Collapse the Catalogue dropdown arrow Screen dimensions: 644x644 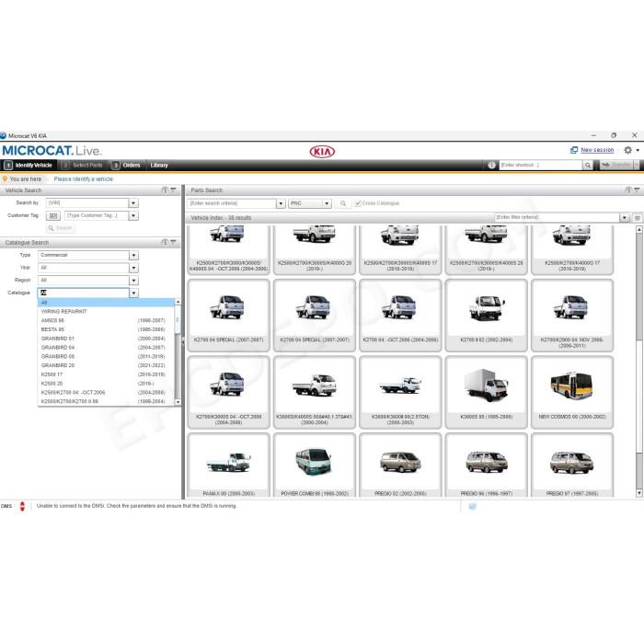click(134, 293)
